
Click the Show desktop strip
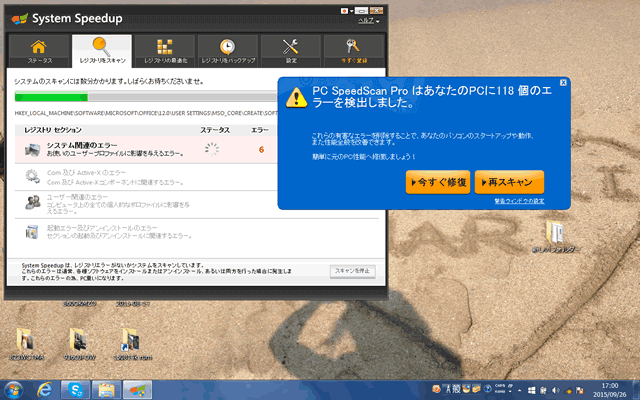[637, 390]
